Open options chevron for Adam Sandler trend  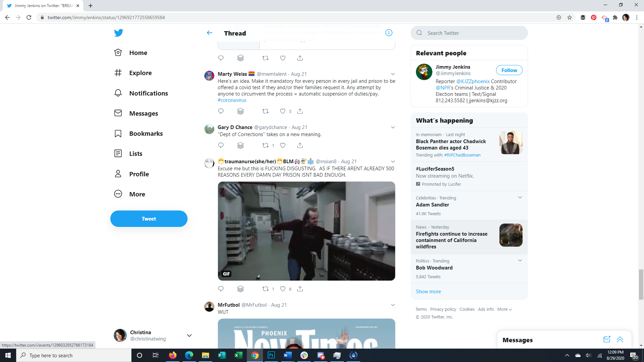pos(520,197)
